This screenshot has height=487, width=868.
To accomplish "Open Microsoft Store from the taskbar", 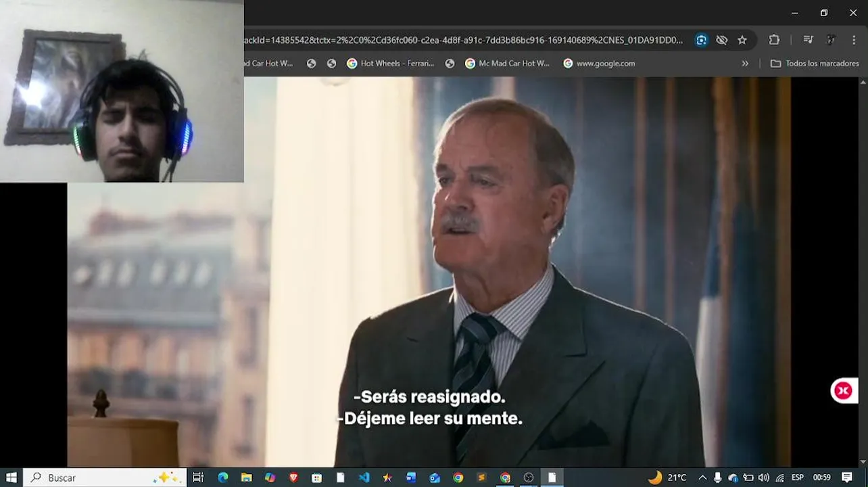I will coord(317,478).
